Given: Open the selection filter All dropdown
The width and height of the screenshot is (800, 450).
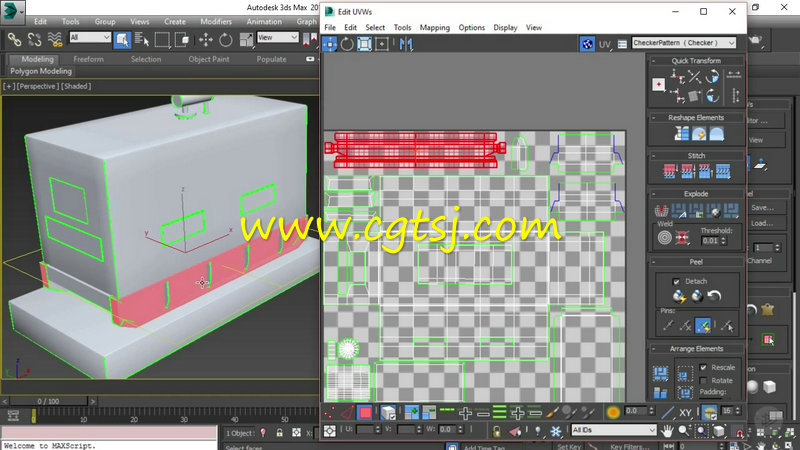Looking at the screenshot, I should 90,37.
